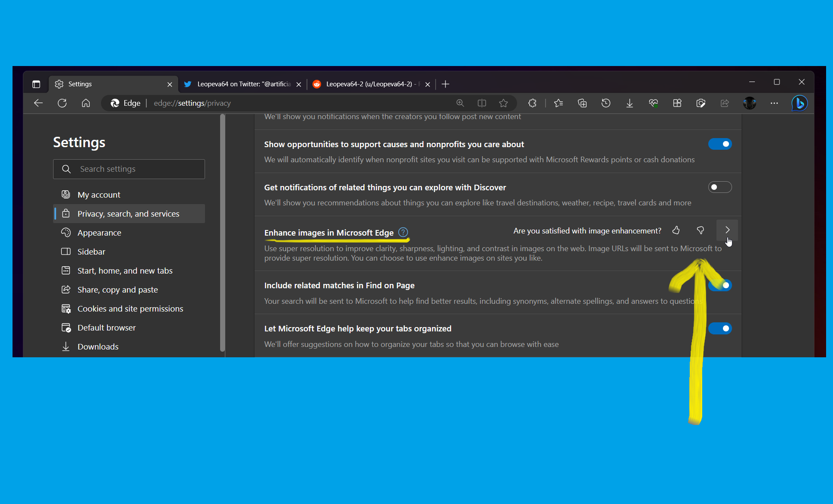Open the tab actions menu button

(36, 84)
